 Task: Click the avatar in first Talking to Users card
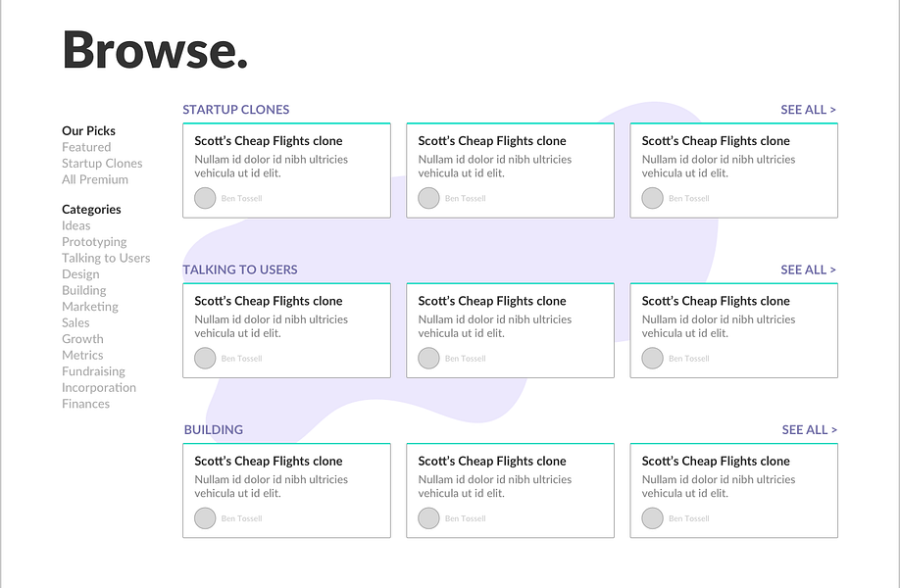[x=205, y=358]
